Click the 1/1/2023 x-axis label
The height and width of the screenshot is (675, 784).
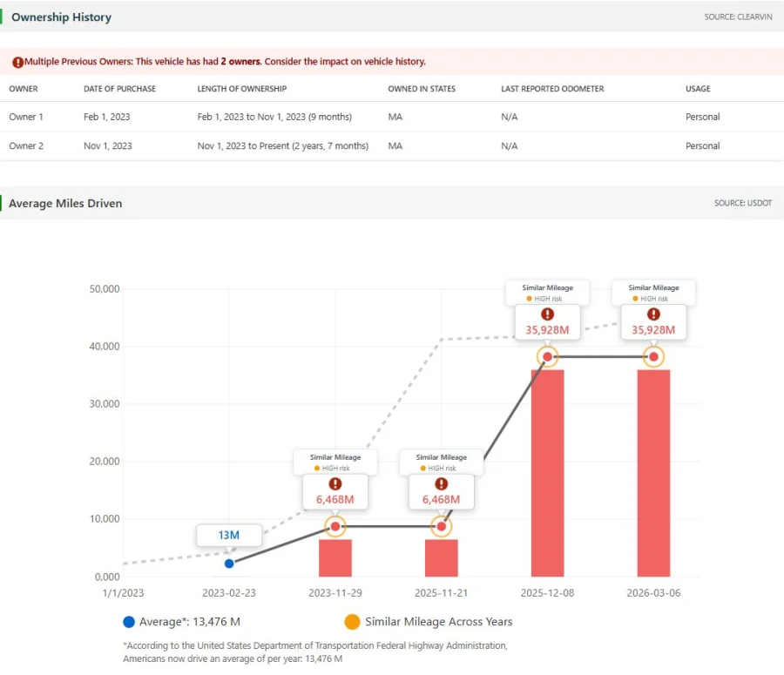[x=123, y=592]
